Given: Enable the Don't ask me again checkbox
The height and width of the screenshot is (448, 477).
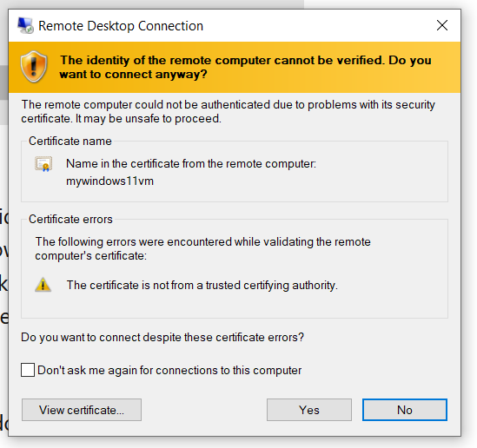Looking at the screenshot, I should (28, 370).
